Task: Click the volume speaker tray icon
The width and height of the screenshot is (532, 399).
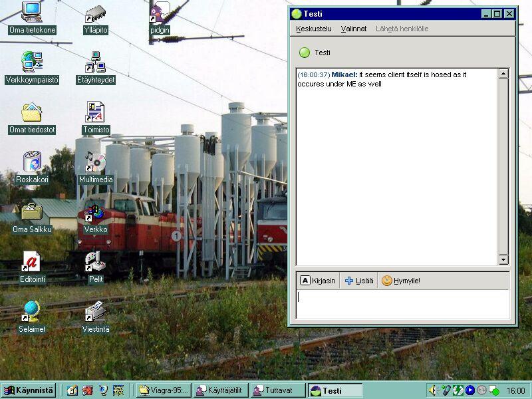Action: pos(432,390)
